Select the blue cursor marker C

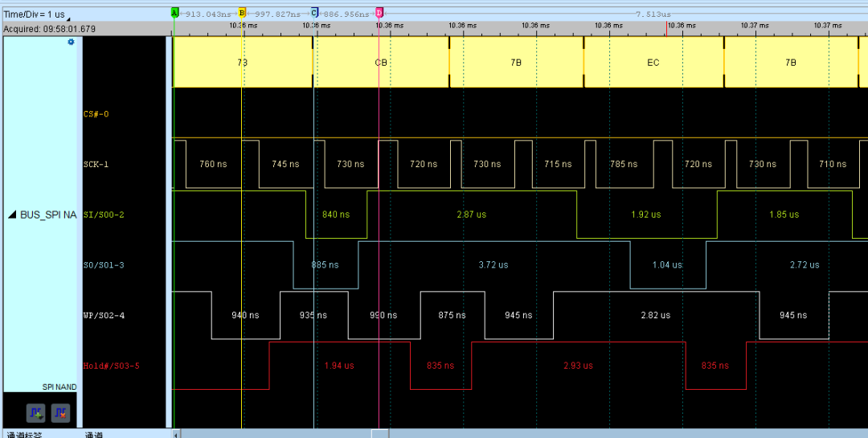click(314, 12)
